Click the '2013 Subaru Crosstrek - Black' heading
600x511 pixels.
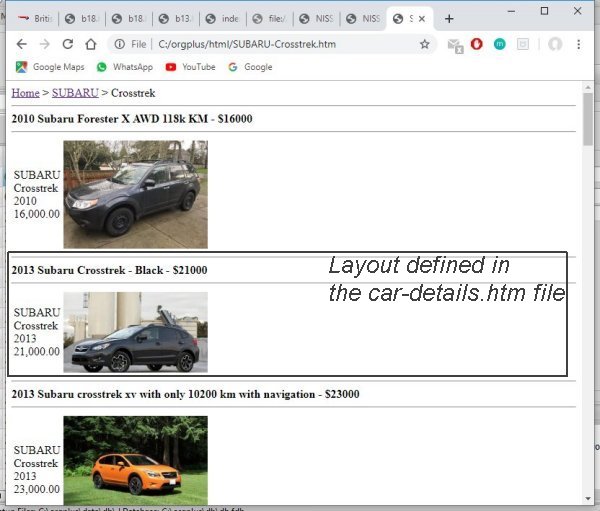[109, 270]
